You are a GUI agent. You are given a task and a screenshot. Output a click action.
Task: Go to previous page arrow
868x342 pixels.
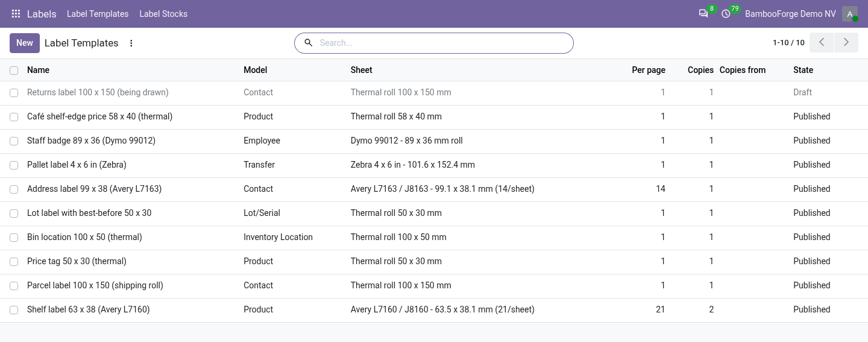(822, 43)
